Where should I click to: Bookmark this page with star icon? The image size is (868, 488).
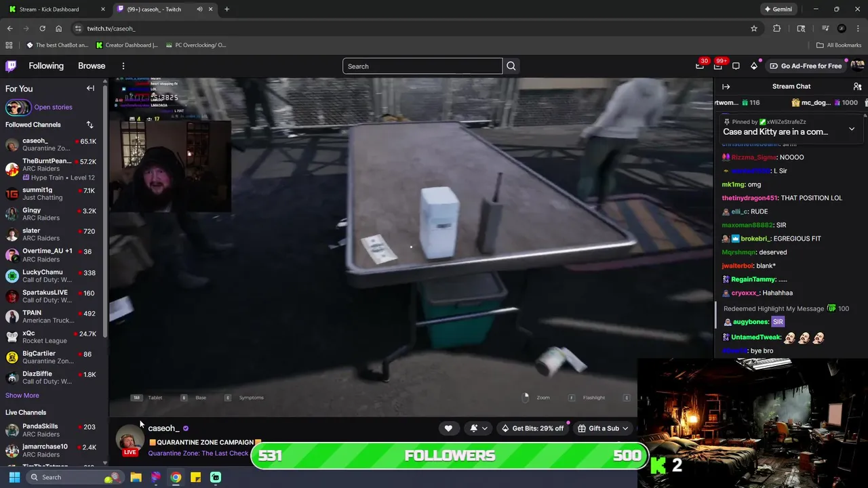pos(753,28)
